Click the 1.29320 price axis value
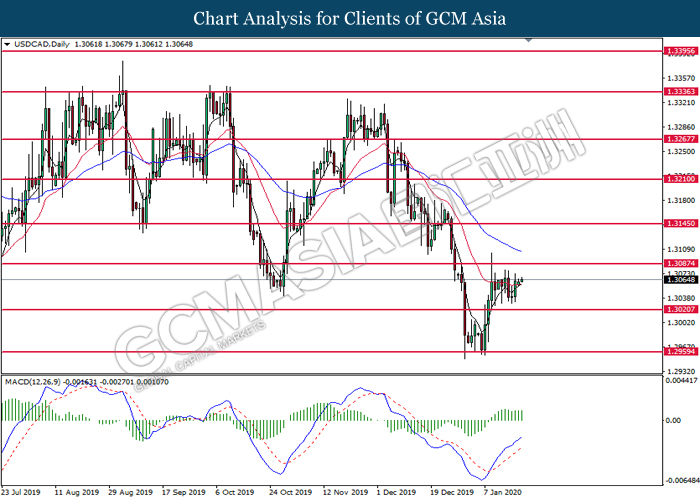Screen dimensions: 700x500 [x=681, y=371]
